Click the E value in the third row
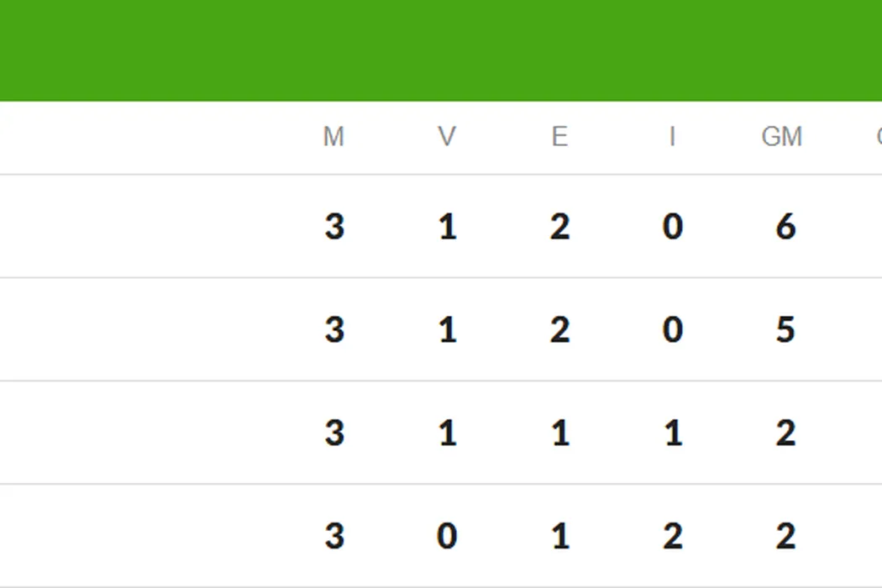 point(559,433)
